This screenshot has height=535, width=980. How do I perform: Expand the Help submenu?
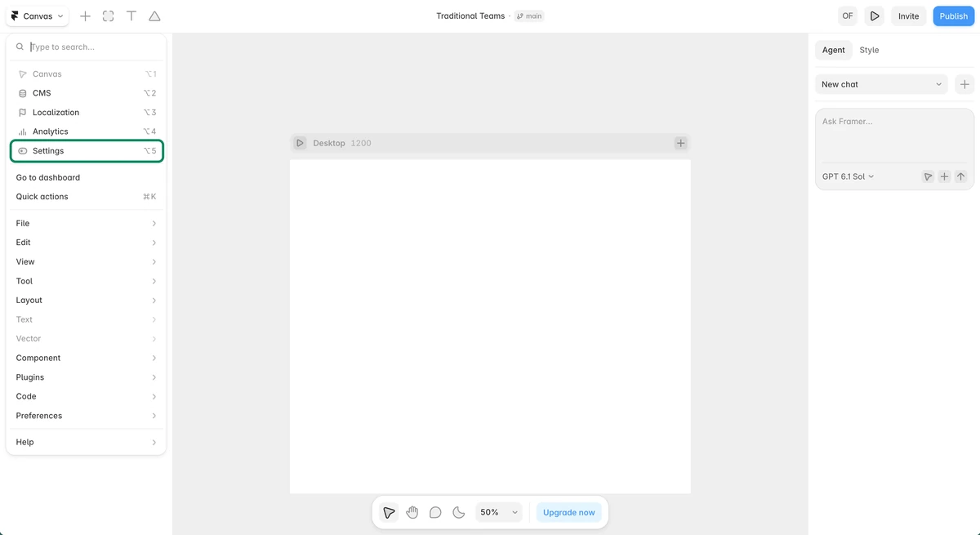[86, 442]
